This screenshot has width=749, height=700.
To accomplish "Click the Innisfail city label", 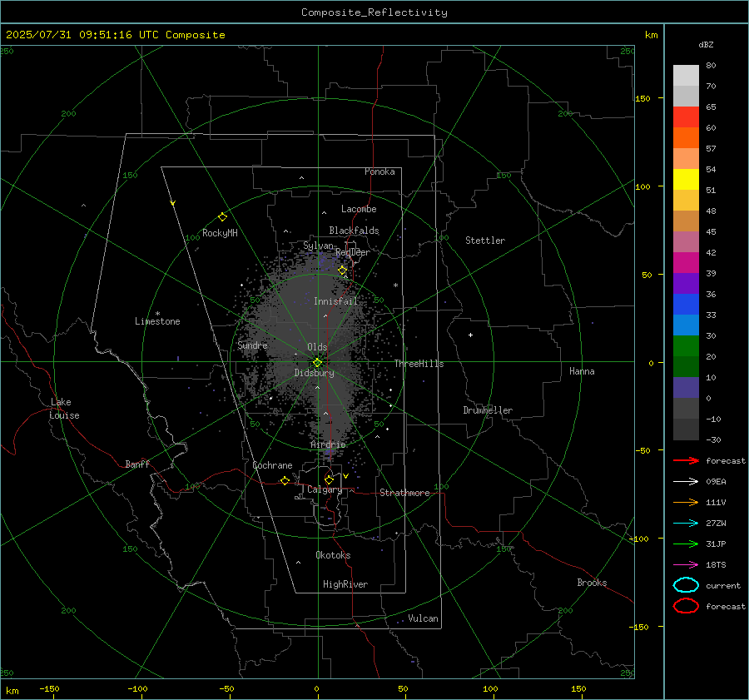I will point(335,301).
